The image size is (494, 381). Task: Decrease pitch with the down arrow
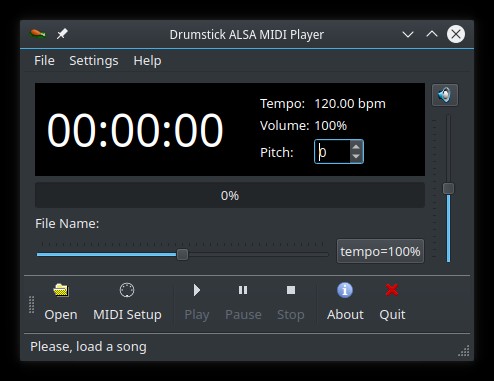click(x=356, y=157)
